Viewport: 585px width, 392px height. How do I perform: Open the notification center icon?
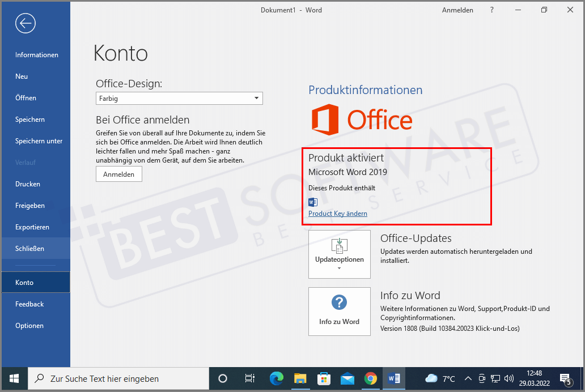click(x=565, y=378)
